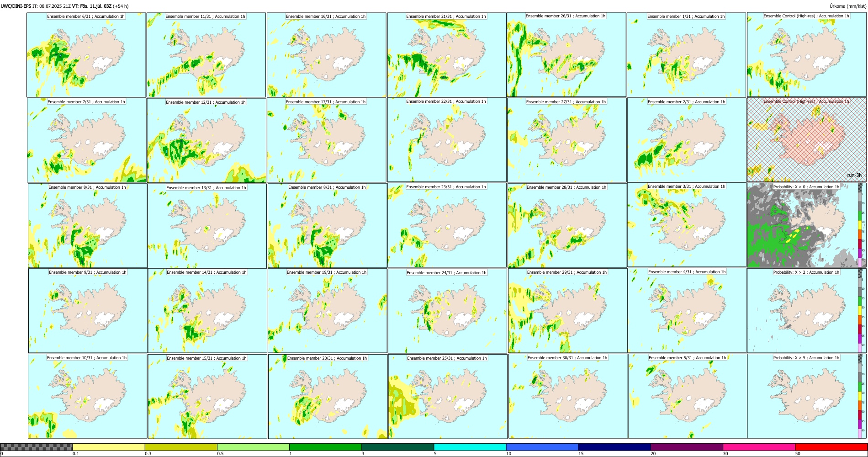This screenshot has width=868, height=457.
Task: Open the Ensemble member 11/31 map panel
Action: (x=206, y=55)
